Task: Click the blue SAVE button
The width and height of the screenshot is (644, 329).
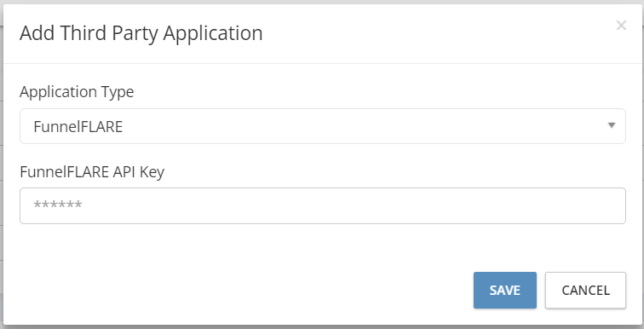Action: click(505, 290)
